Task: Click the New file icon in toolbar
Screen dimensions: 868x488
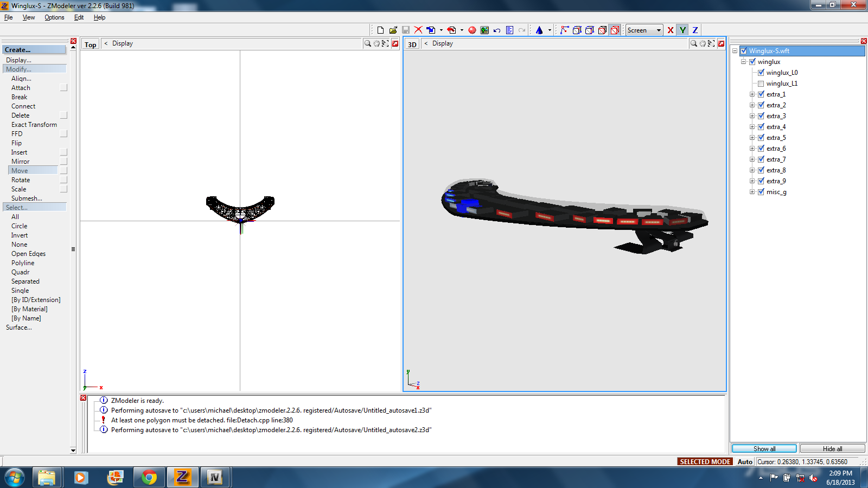Action: (380, 30)
